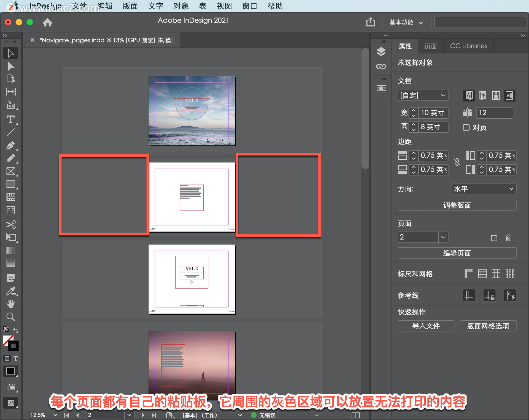
Task: Open the Layers panel icon
Action: 381,51
